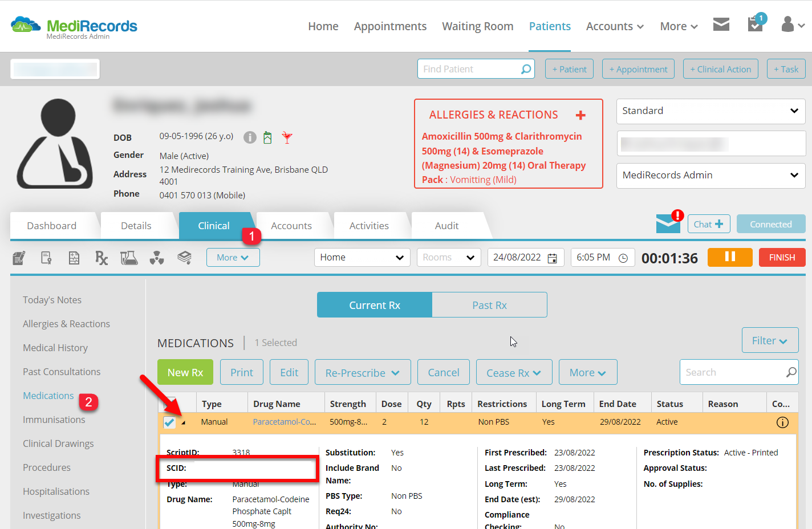Add a new allergy with red plus
This screenshot has width=812, height=529.
580,115
